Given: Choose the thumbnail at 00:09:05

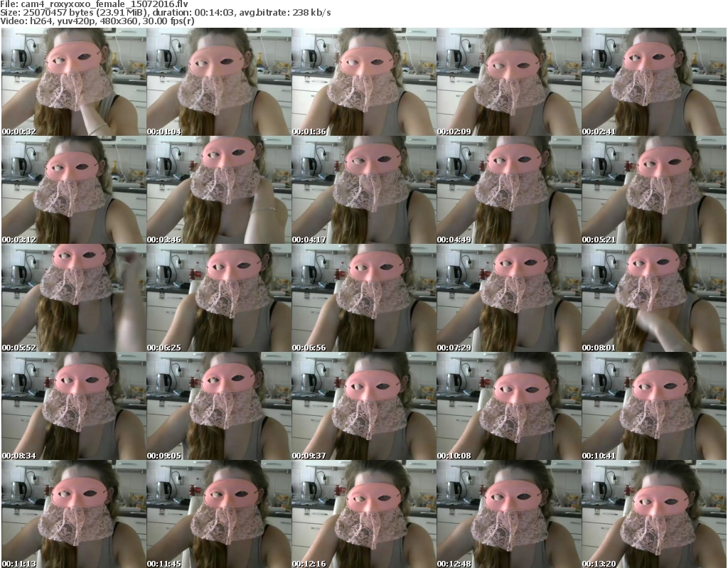Looking at the screenshot, I should click(x=219, y=407).
